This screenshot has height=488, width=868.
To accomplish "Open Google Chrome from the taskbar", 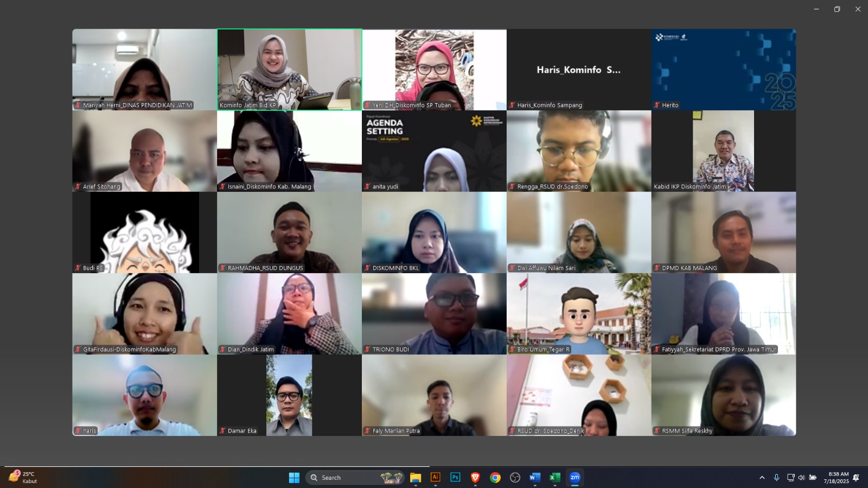I will pos(495,478).
